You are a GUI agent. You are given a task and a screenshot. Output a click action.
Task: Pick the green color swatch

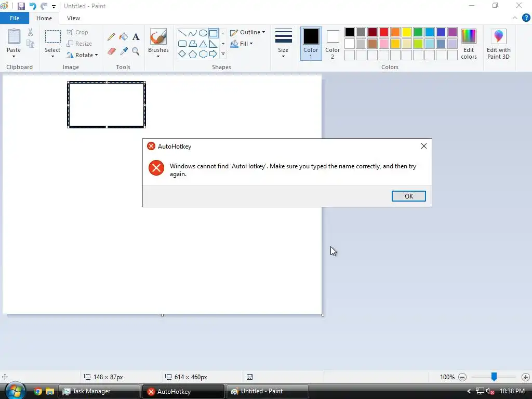tap(418, 32)
